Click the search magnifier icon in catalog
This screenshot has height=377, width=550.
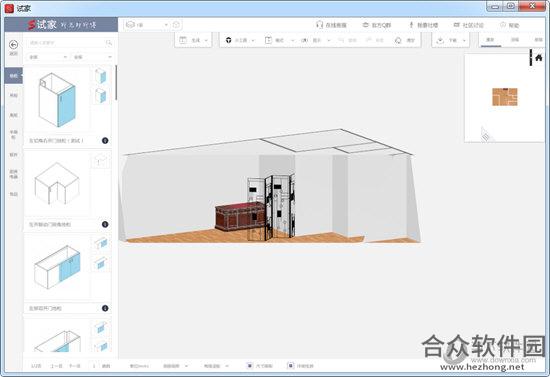coord(109,43)
